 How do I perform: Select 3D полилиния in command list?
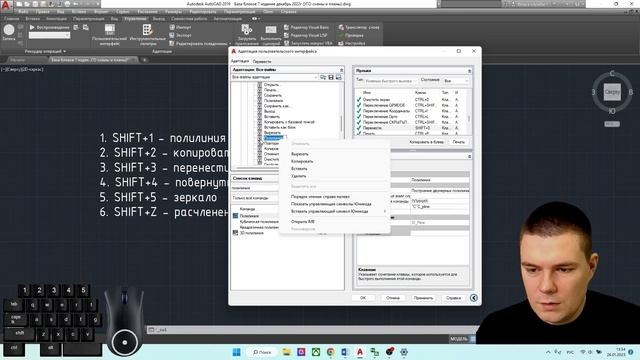(252, 233)
